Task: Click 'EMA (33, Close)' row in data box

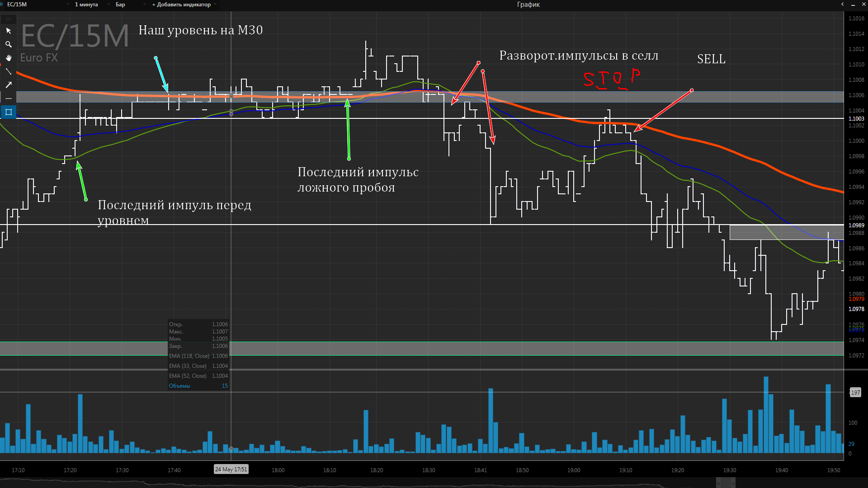Action: (198, 366)
